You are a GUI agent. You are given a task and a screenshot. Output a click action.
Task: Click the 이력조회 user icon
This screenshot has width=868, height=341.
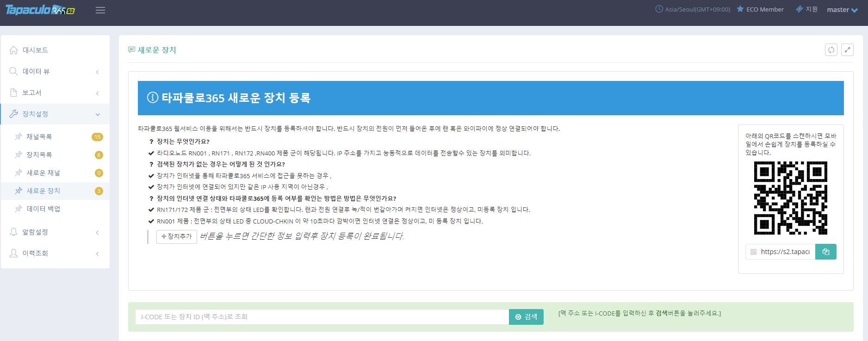14,253
